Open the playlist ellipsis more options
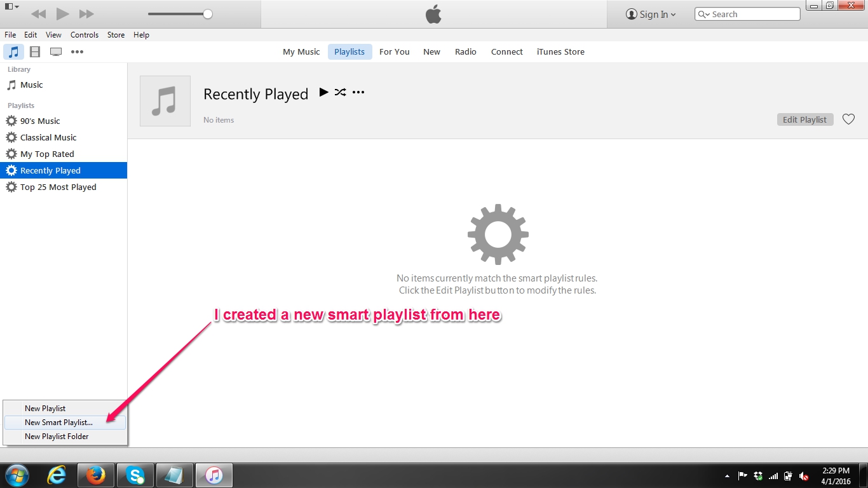Viewport: 868px width, 488px height. [358, 92]
